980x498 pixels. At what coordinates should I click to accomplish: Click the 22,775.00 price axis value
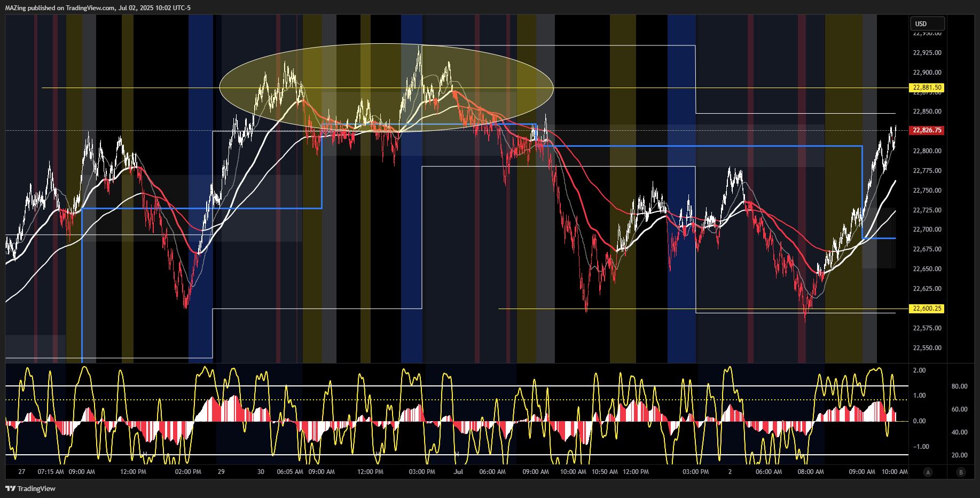(x=927, y=171)
